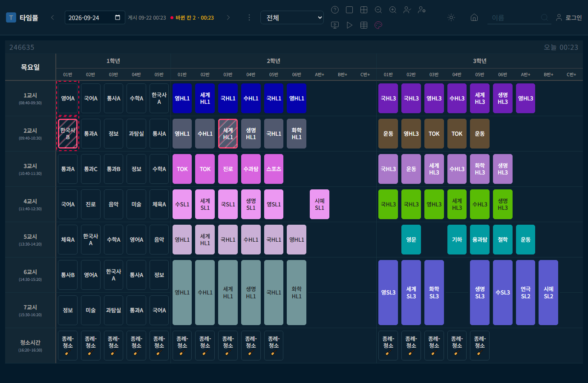Screen dimensions: 588x383
Task: Click the 통과C cell in 3교시
Action: tap(91, 169)
